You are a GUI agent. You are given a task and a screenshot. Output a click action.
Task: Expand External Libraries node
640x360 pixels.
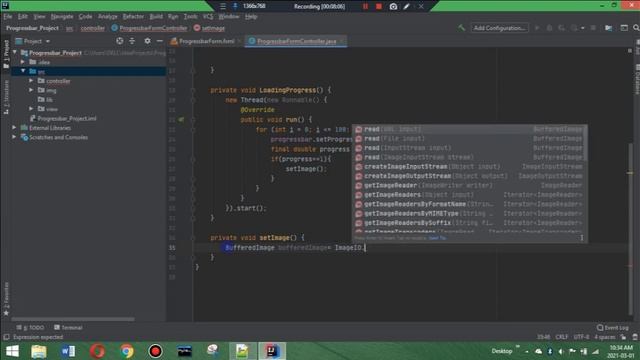tap(15, 128)
